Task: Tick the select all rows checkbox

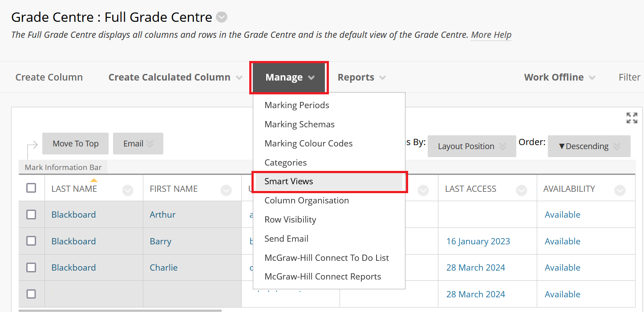Action: [x=31, y=188]
